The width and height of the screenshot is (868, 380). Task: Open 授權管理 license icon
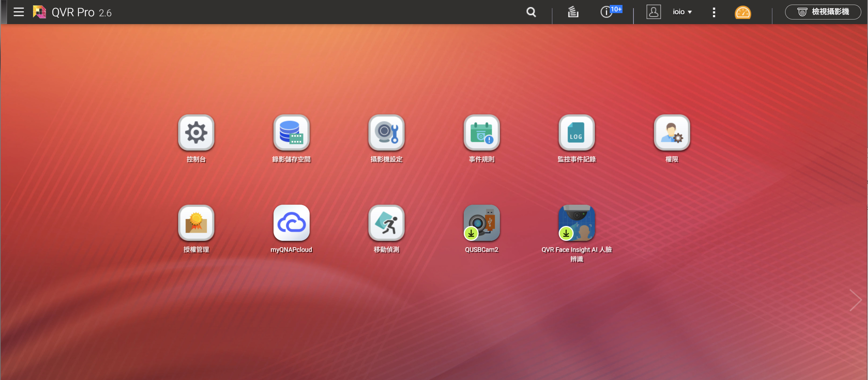tap(196, 223)
